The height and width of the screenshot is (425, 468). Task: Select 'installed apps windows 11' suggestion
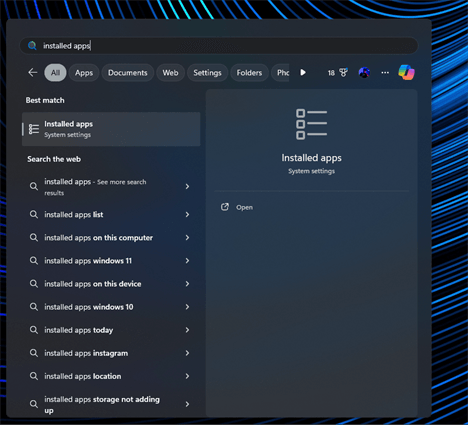tap(111, 261)
